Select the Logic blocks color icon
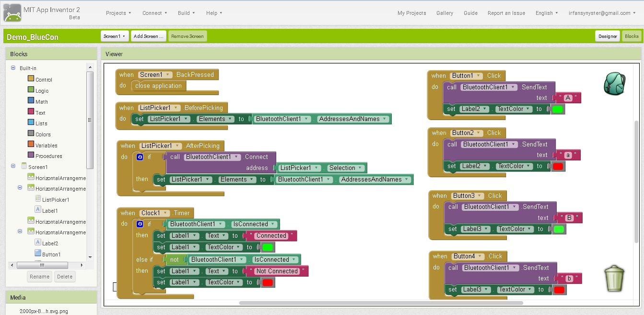 (x=31, y=90)
